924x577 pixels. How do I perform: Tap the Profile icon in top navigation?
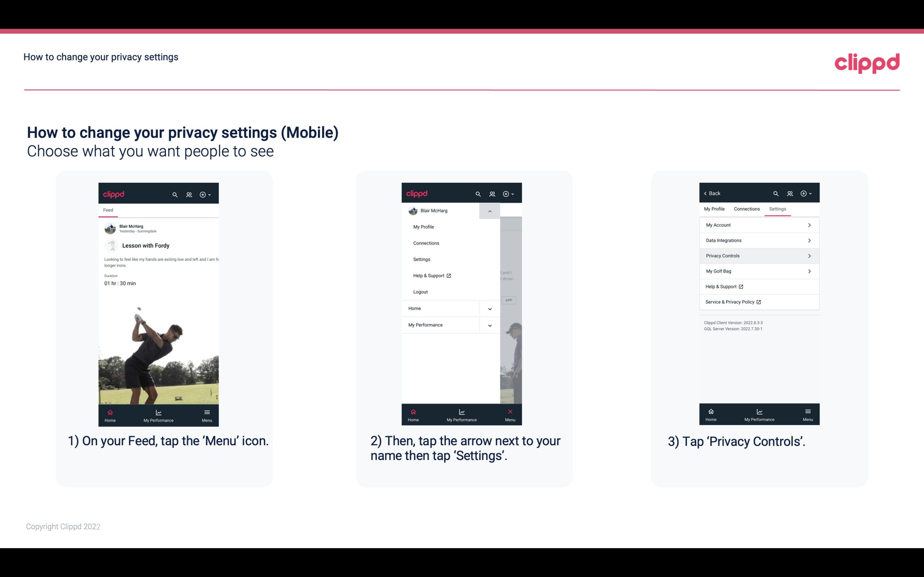coord(189,194)
